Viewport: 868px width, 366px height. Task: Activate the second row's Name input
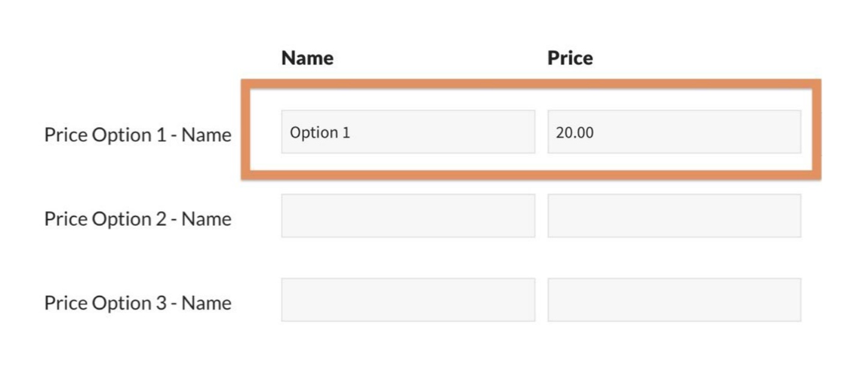coord(408,216)
